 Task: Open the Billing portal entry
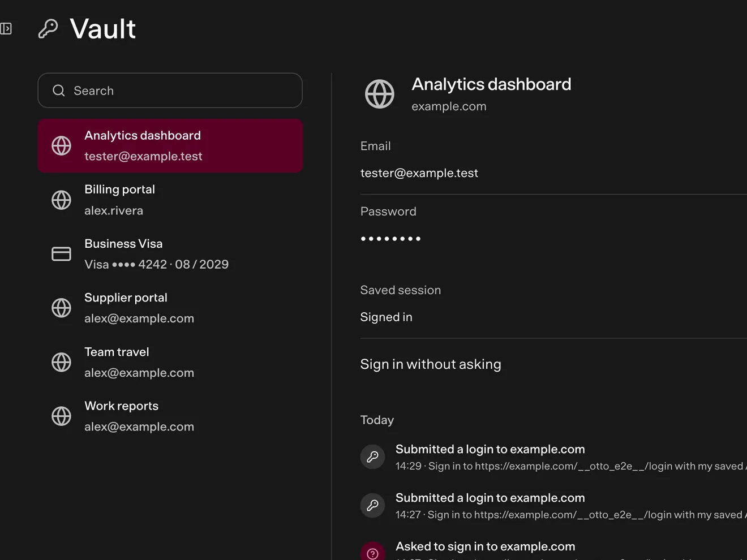170,200
